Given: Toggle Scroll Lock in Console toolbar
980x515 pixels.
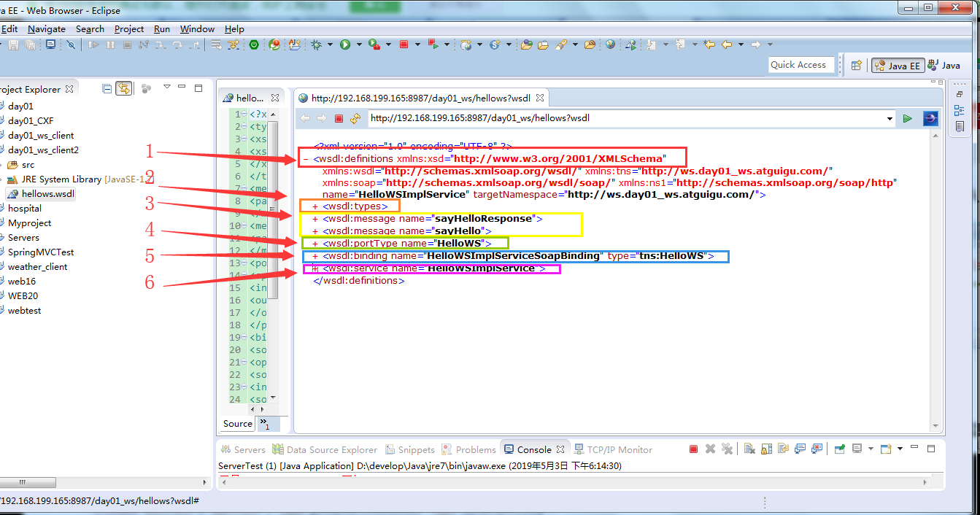Looking at the screenshot, I should click(x=766, y=449).
